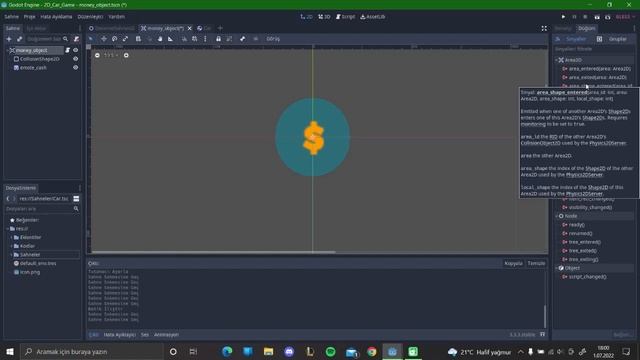This screenshot has height=360, width=640.
Task: Open the AssetLib workspace
Action: tap(373, 17)
